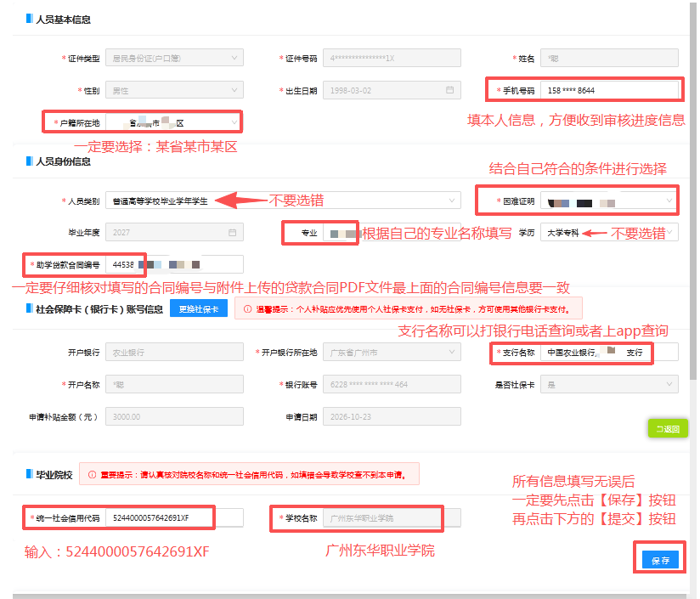Viewport: 700px width, 599px height.
Task: Click the 学校名称 field
Action: coord(392,517)
